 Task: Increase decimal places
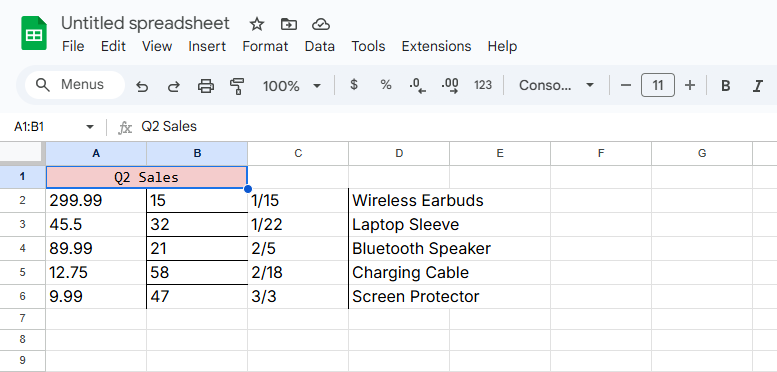pos(450,86)
